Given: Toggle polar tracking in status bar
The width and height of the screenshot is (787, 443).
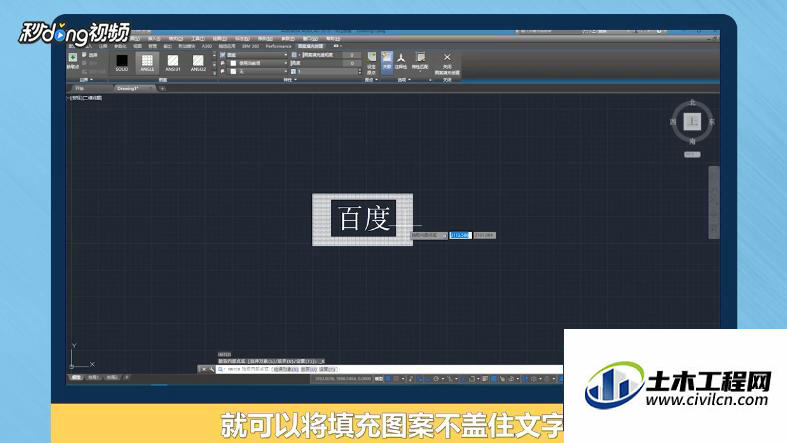Looking at the screenshot, I should [436, 379].
